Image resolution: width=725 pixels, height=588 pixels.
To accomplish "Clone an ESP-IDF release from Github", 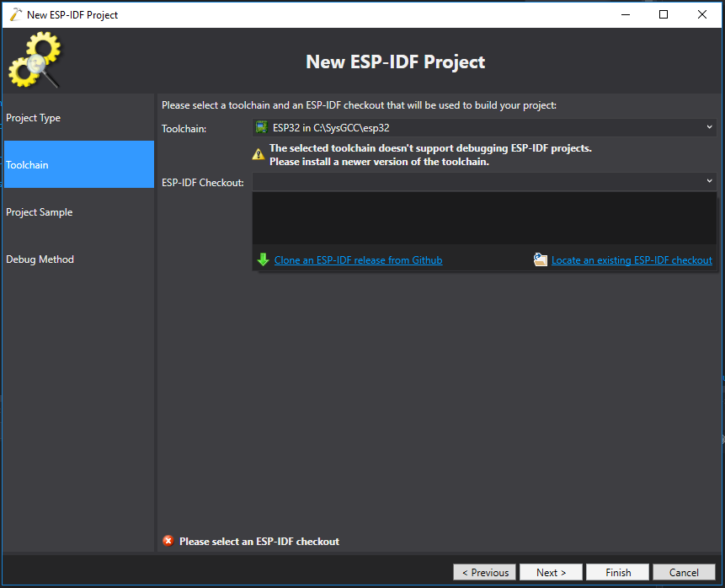I will click(359, 260).
